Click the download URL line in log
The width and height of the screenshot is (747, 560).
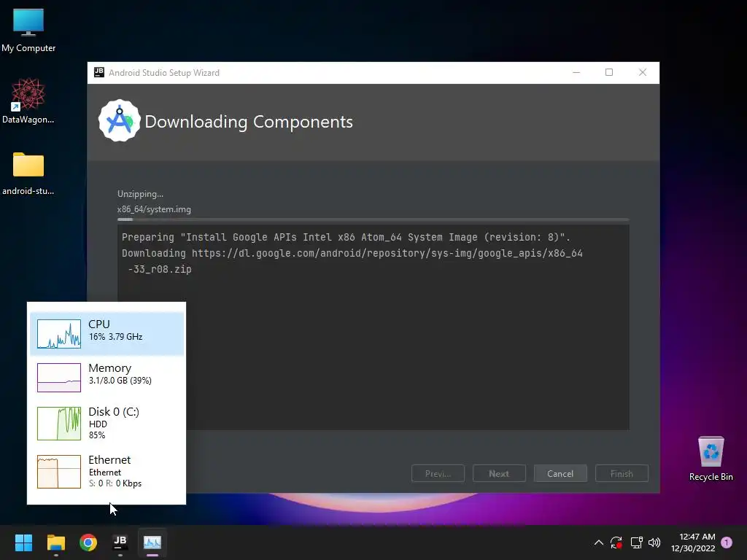(x=352, y=253)
